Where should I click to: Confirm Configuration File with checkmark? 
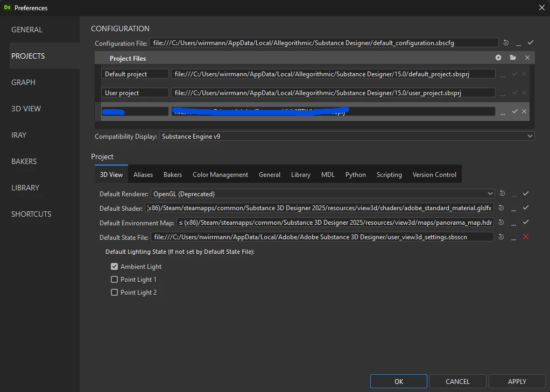click(531, 42)
